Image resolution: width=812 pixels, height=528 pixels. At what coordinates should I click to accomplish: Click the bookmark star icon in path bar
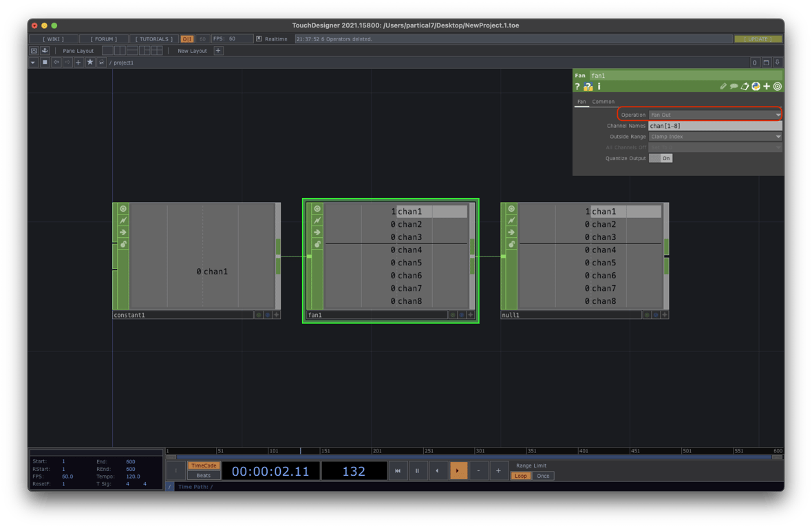pos(90,63)
